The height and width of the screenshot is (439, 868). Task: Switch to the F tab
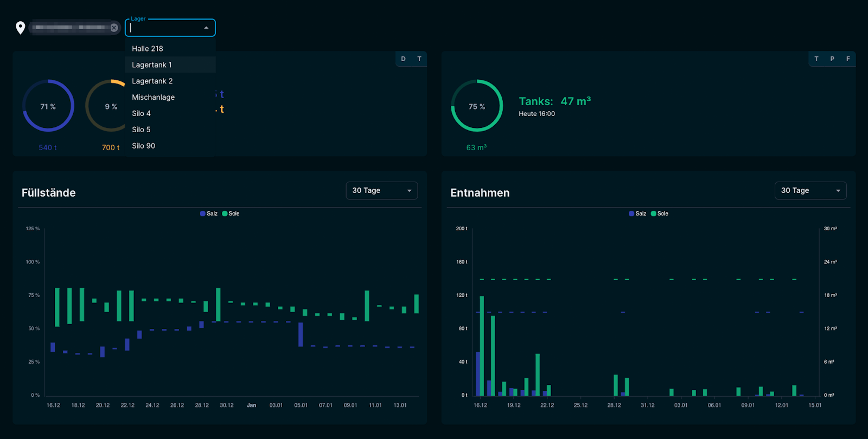tap(848, 59)
